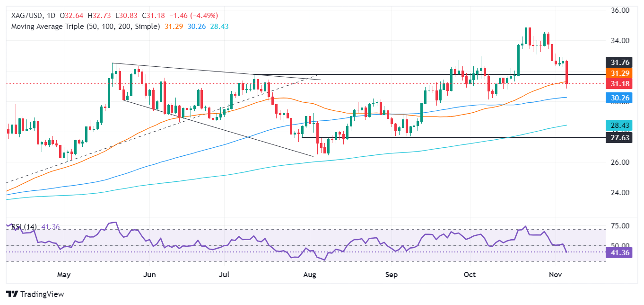Click the Aug label on time axis
This screenshot has height=305, width=644.
click(310, 275)
